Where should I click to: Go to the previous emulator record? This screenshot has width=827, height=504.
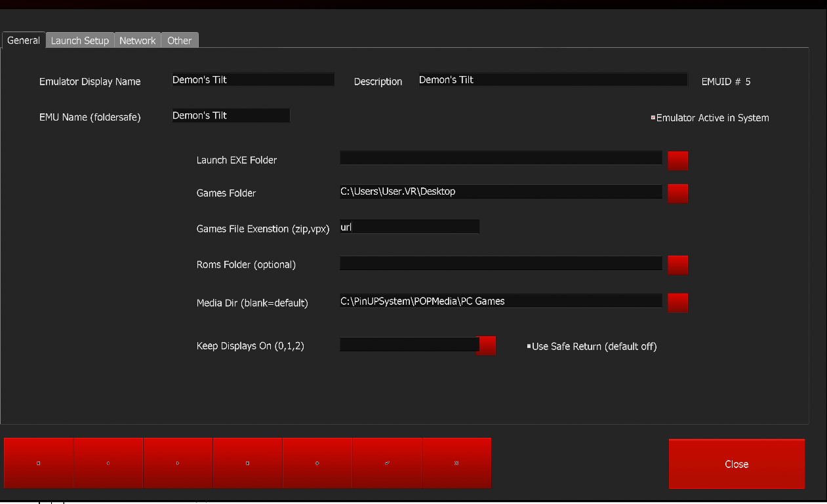click(x=108, y=463)
